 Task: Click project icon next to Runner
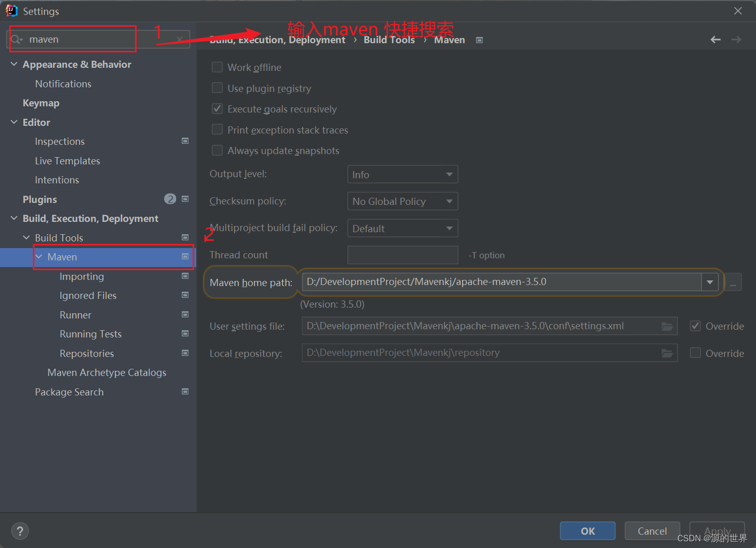coord(185,314)
